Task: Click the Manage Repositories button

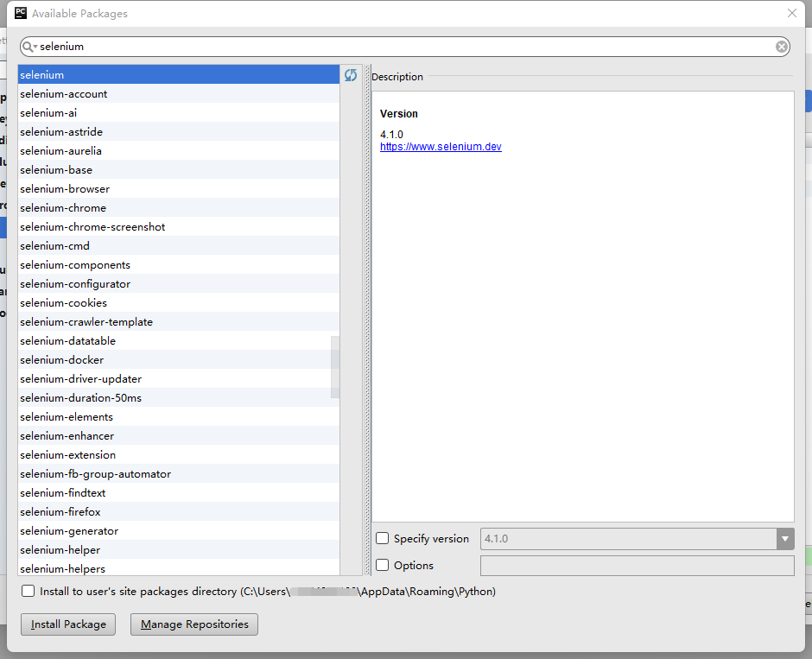Action: (194, 624)
